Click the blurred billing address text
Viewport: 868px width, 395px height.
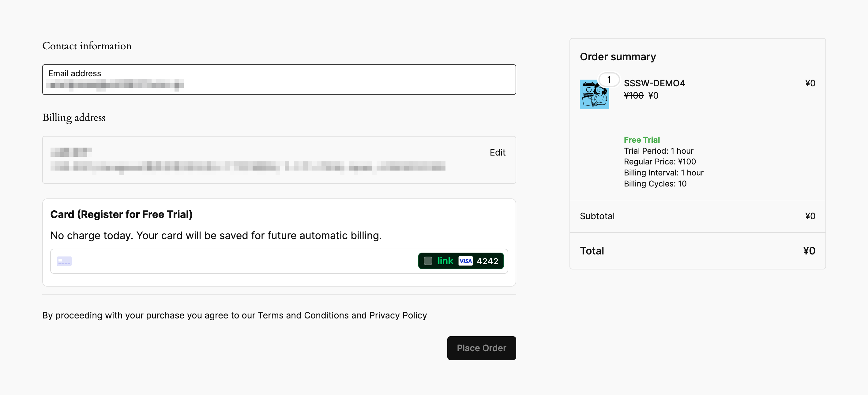click(248, 166)
